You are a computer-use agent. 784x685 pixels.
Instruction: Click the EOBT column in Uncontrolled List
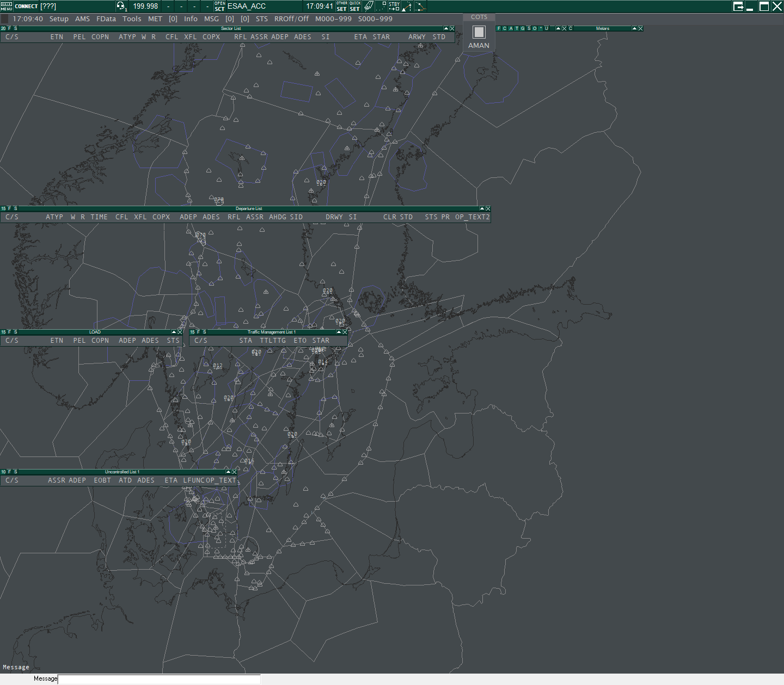102,480
